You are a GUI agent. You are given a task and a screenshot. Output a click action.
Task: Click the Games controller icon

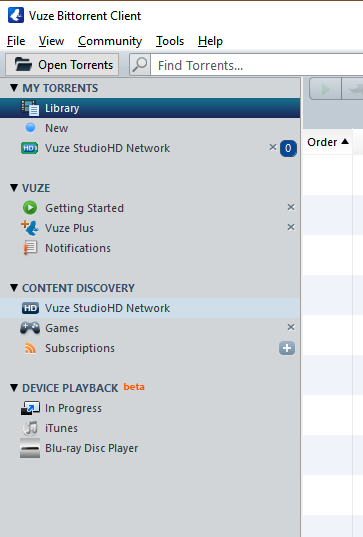coord(30,328)
